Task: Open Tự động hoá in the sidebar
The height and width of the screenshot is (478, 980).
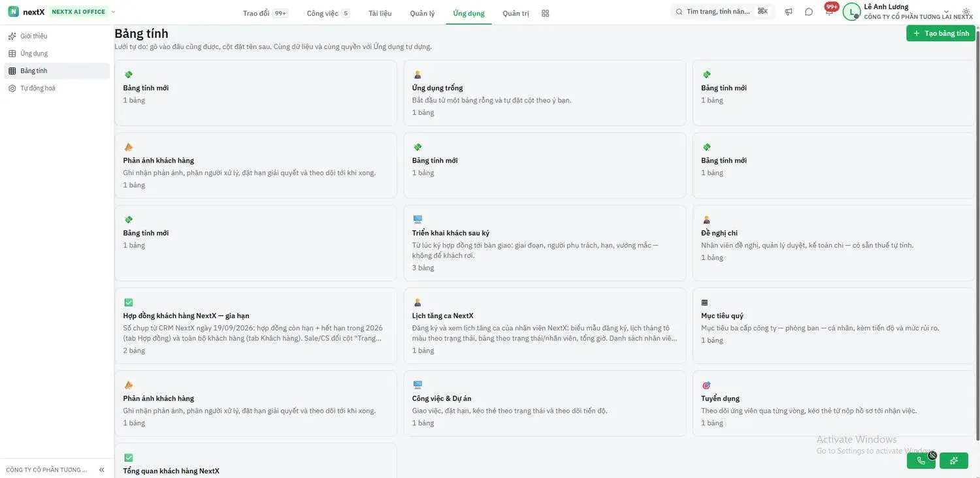Action: pos(56,88)
